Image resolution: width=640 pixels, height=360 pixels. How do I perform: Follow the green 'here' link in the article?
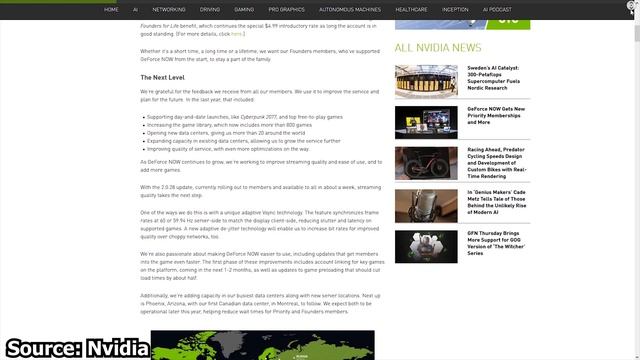click(236, 34)
